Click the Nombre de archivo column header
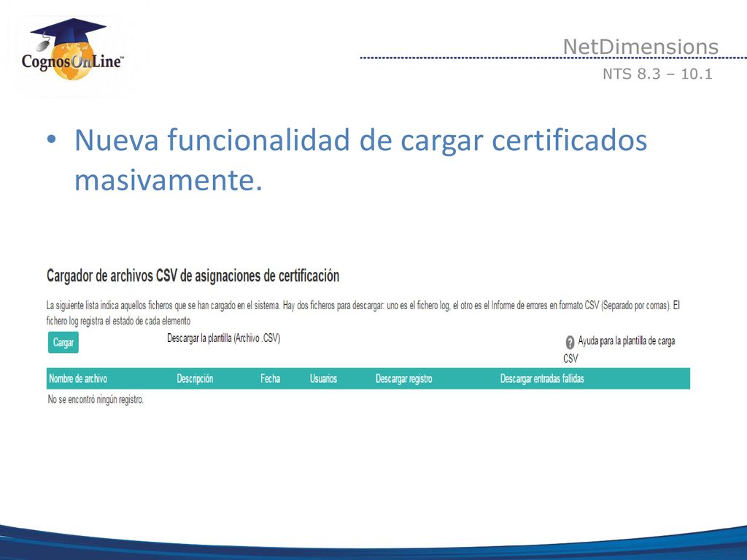The image size is (747, 560). tap(78, 378)
